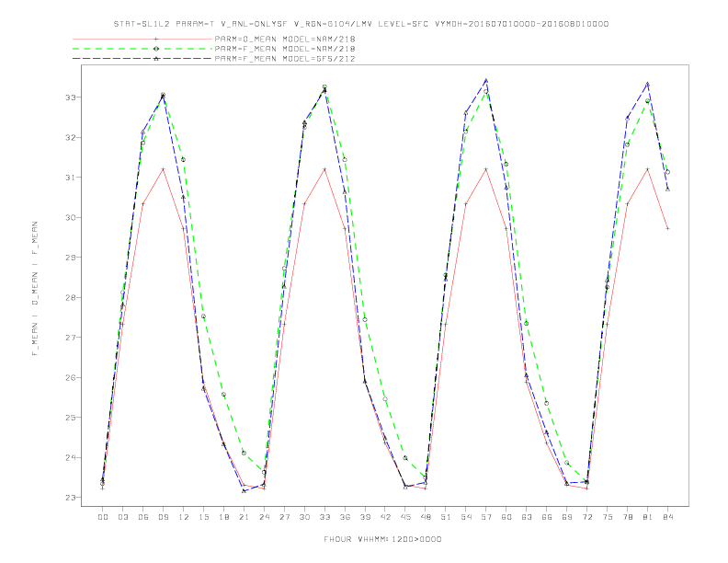Click x-axis tick label 30
This screenshot has height=563, width=728.
[x=304, y=517]
